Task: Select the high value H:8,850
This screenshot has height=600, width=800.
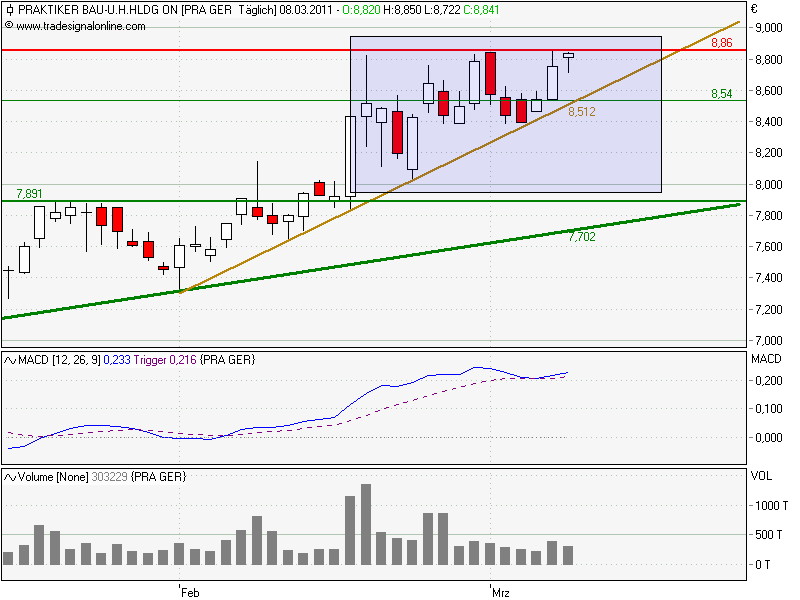Action: (x=403, y=10)
